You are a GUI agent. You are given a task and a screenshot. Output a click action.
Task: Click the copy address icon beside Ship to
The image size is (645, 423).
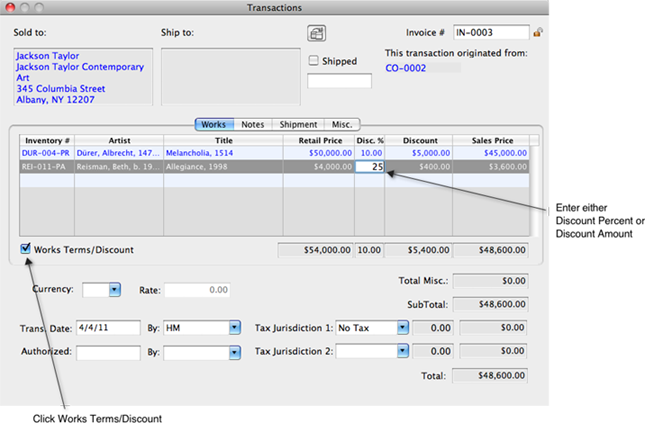pos(317,34)
